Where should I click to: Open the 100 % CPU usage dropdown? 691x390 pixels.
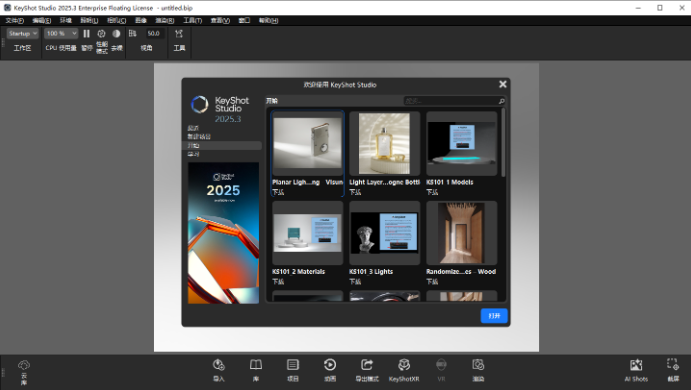point(61,33)
